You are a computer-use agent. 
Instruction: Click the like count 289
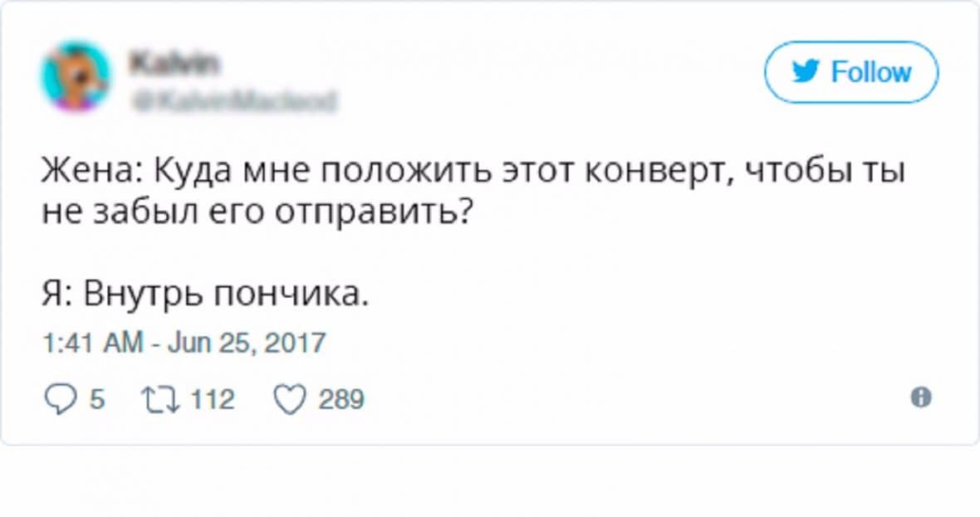point(341,399)
